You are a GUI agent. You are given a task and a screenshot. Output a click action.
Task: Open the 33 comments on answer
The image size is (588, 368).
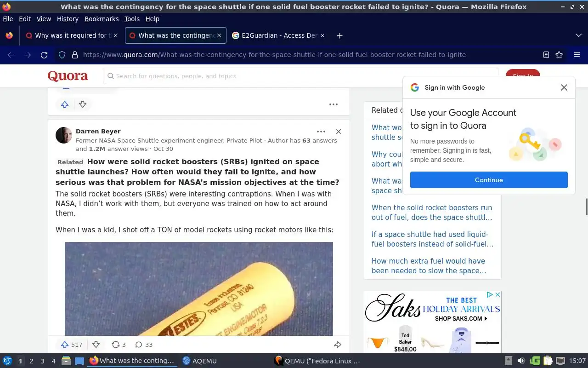[x=144, y=345]
